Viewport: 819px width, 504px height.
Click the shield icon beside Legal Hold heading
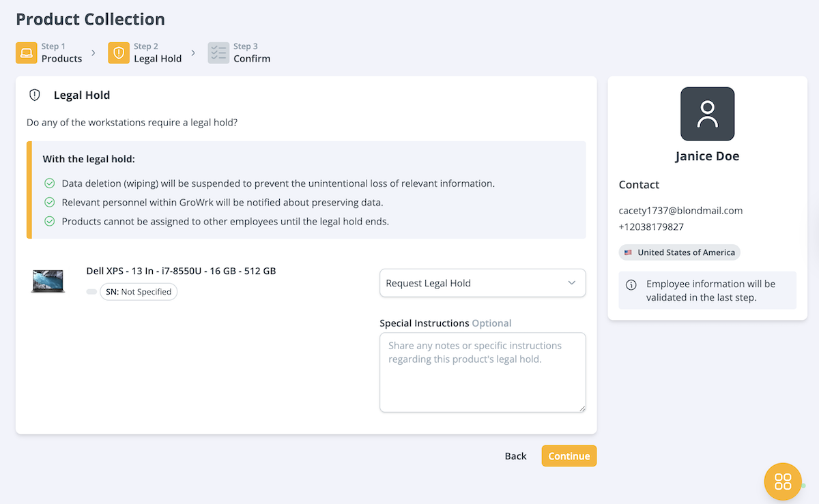click(x=35, y=95)
